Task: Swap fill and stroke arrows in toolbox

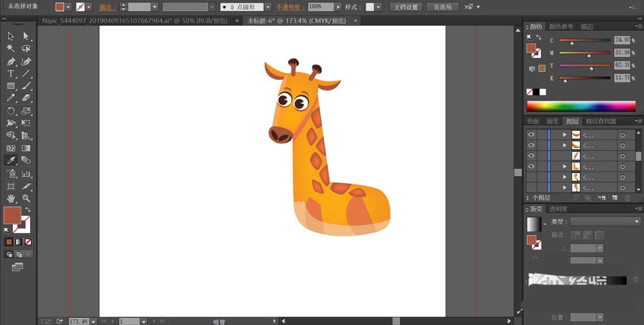Action: (x=28, y=210)
